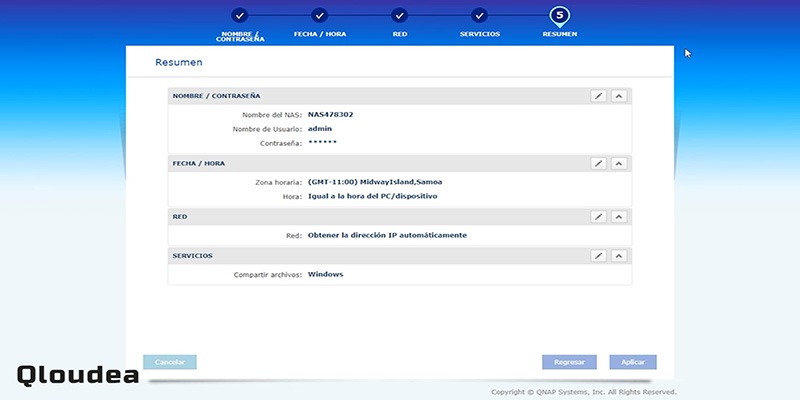Click the 'Zona horaria:' label
The height and width of the screenshot is (400, 800).
pyautogui.click(x=279, y=183)
